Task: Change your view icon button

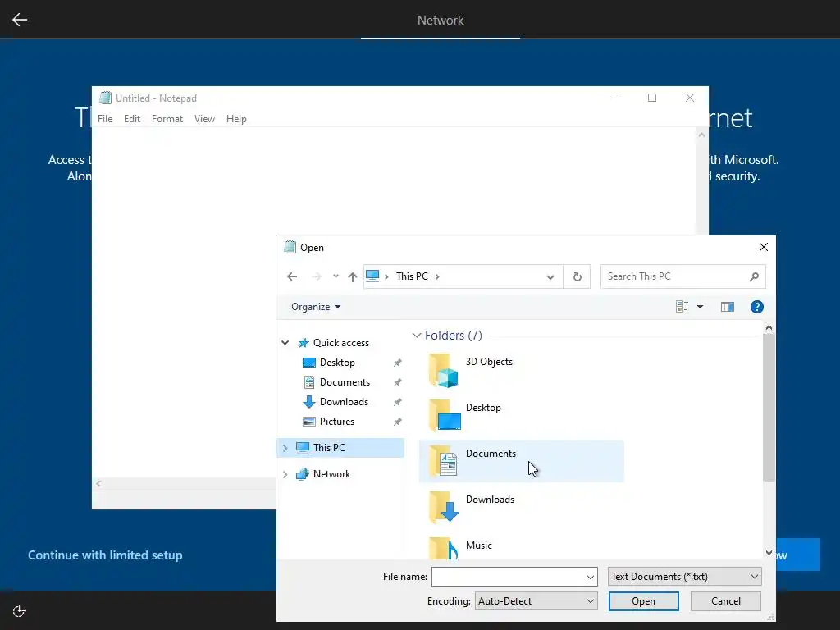Action: [682, 307]
